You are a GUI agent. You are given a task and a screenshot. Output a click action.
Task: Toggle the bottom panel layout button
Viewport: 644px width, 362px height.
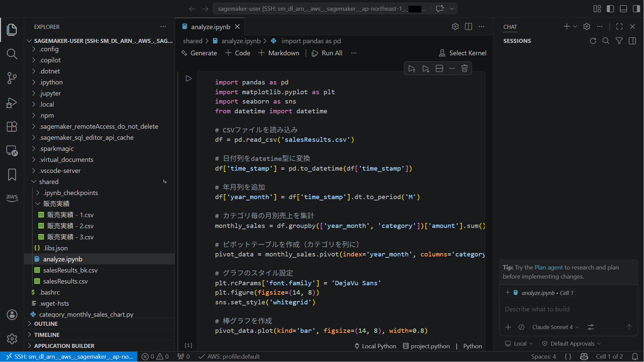(624, 9)
